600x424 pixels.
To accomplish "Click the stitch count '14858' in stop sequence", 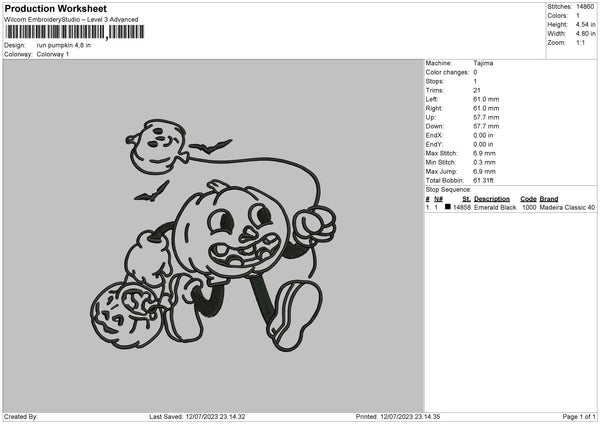I will [462, 207].
